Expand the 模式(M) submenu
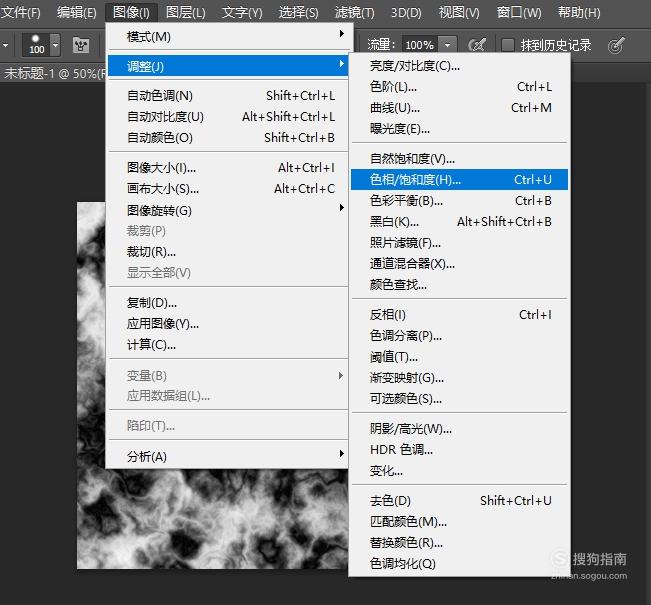651x605 pixels. coord(228,37)
